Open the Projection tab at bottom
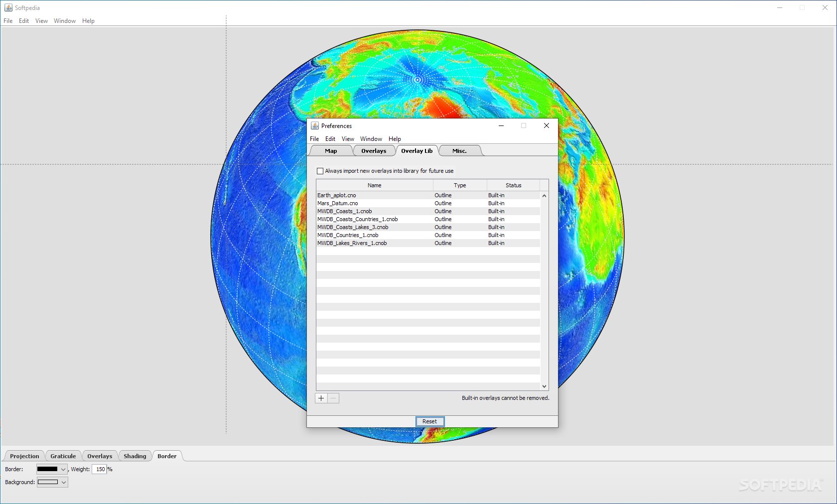837x504 pixels. [x=24, y=456]
